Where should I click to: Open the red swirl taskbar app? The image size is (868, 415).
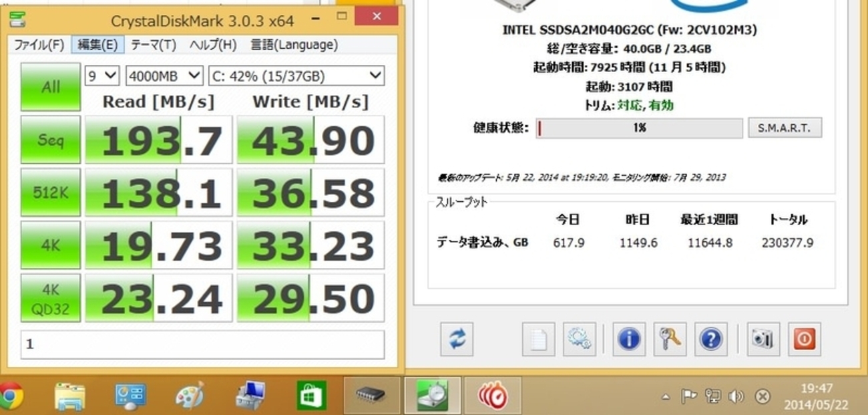[493, 396]
